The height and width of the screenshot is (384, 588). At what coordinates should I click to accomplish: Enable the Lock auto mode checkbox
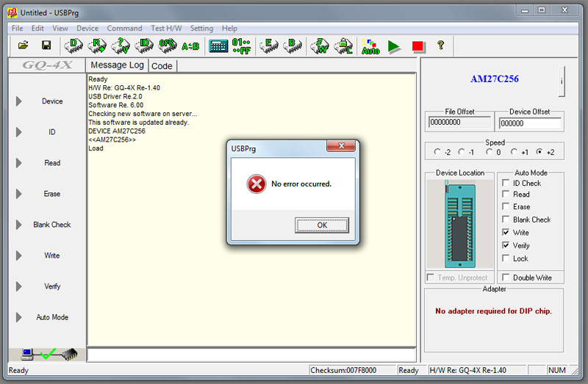coord(506,258)
